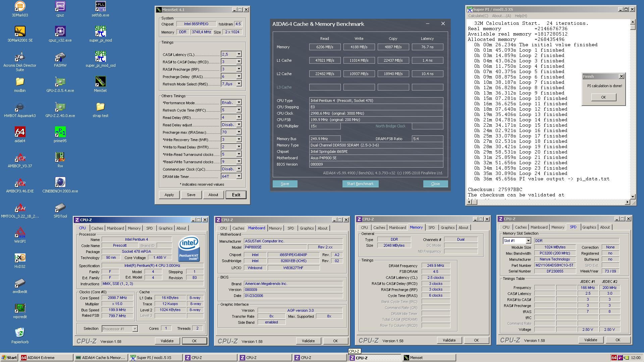Click Validate in the first CPU-Z window
644x362 pixels.
pos(167,341)
